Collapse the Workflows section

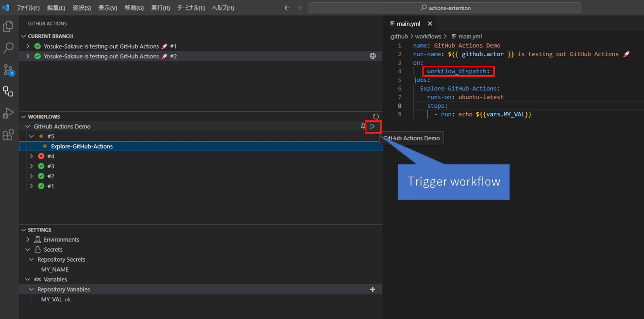pyautogui.click(x=24, y=117)
